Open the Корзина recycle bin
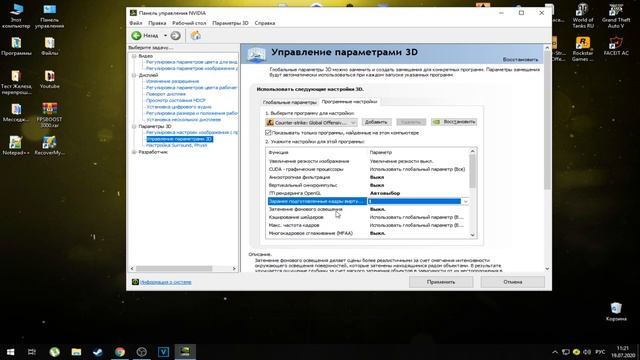The height and width of the screenshot is (360, 640). click(616, 311)
